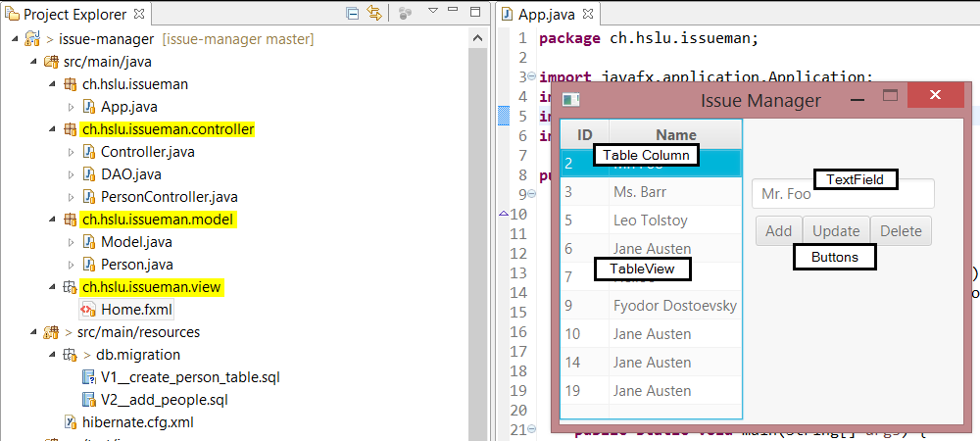This screenshot has height=441, width=980.
Task: Sort by the Name column header
Action: (675, 134)
